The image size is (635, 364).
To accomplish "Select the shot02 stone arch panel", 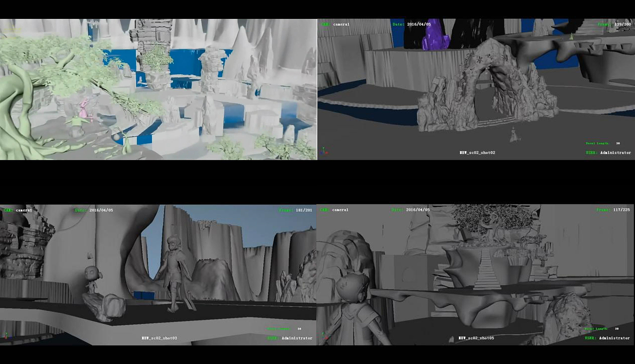I will pos(476,89).
